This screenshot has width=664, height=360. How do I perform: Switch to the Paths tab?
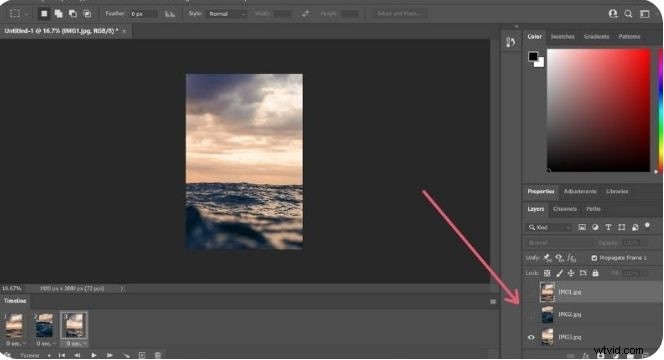[593, 209]
